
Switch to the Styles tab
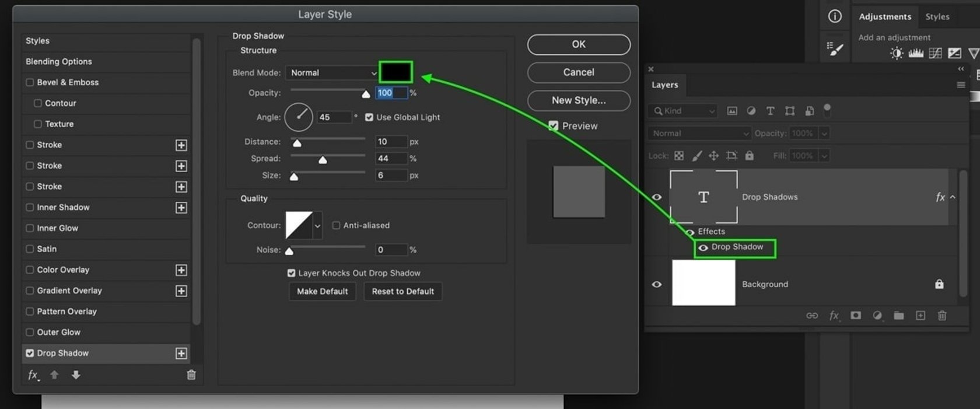tap(937, 17)
